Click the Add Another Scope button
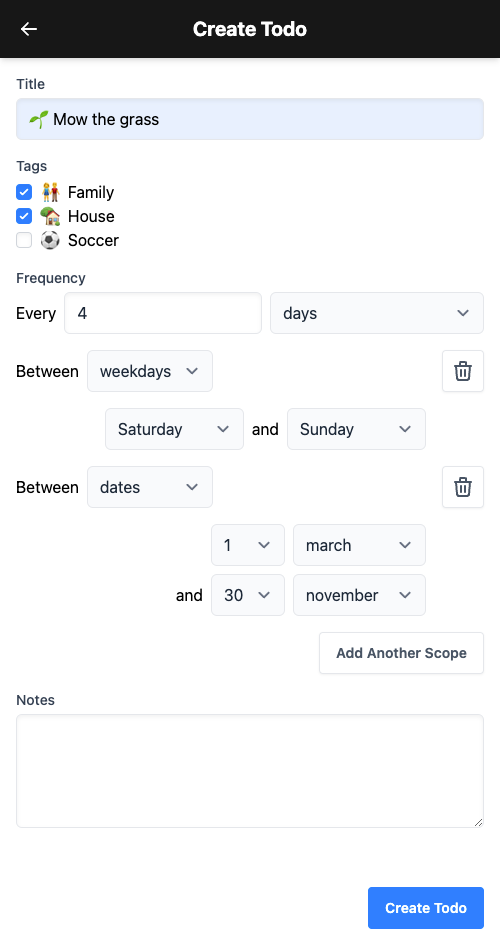Image resolution: width=500 pixels, height=945 pixels. click(x=401, y=653)
